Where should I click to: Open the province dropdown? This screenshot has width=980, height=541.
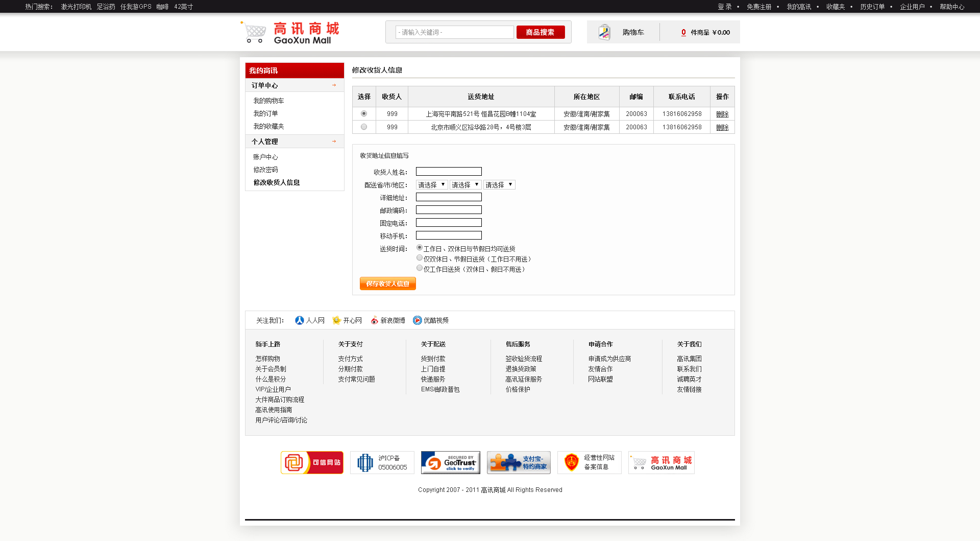tap(431, 185)
